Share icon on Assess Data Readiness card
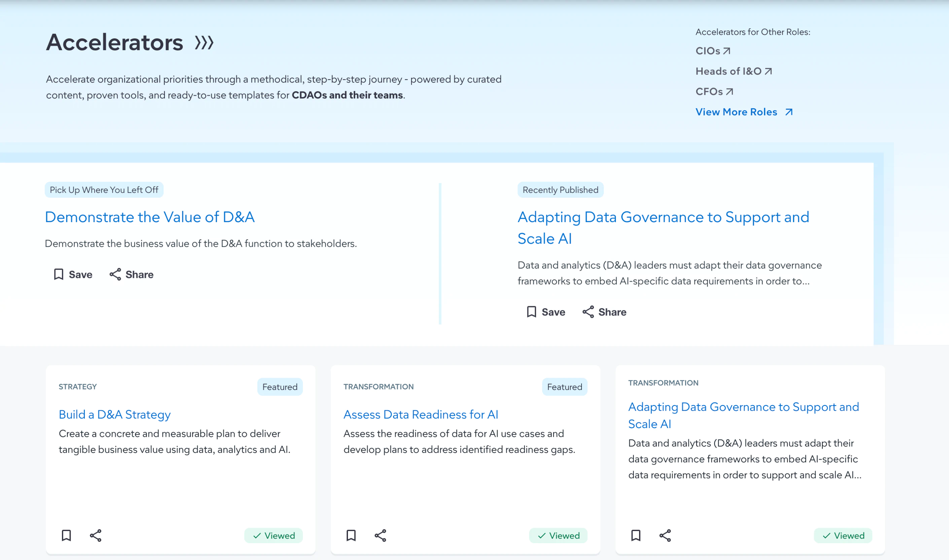Screen dimensions: 949x560 [x=380, y=535]
